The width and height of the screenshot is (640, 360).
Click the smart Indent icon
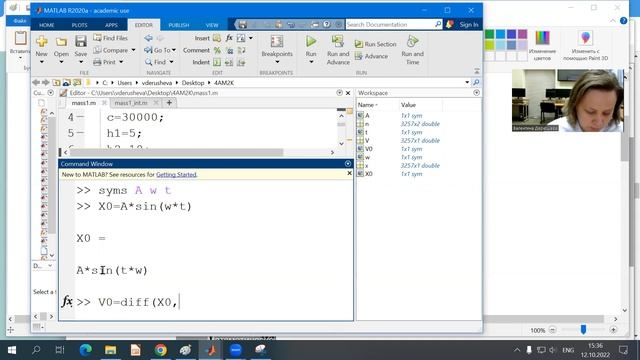(x=217, y=62)
